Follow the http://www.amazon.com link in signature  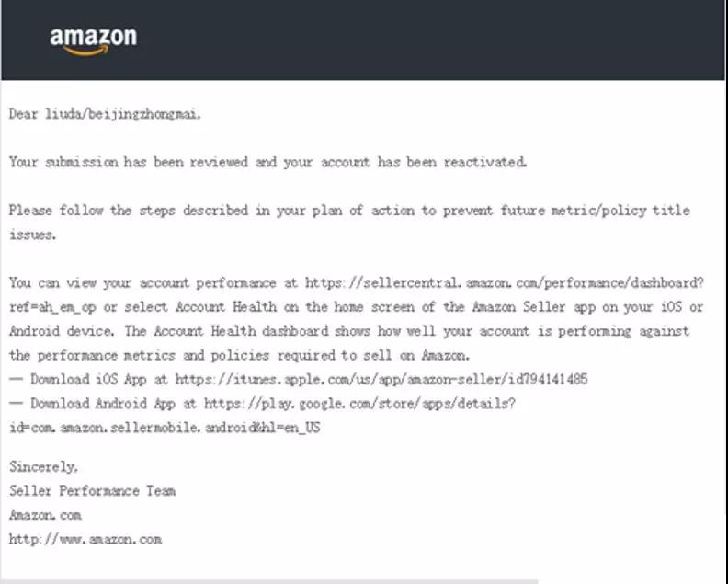click(85, 540)
